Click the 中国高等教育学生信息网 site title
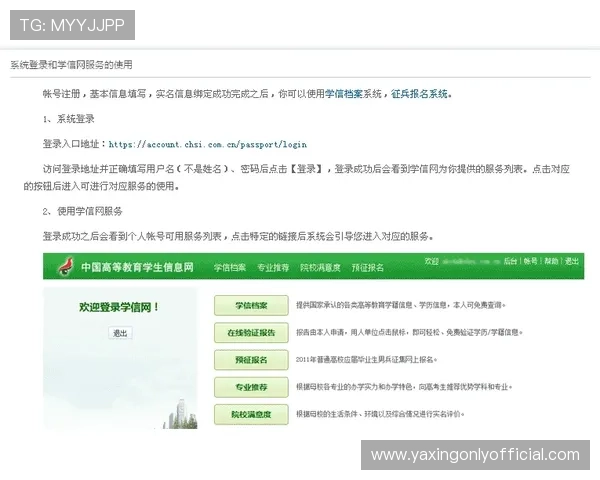Screen dimensions: 600x480 [137, 267]
